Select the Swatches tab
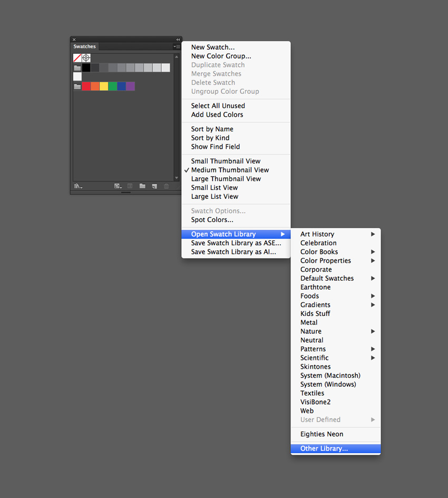Viewport: 448px width, 498px height. pos(84,46)
